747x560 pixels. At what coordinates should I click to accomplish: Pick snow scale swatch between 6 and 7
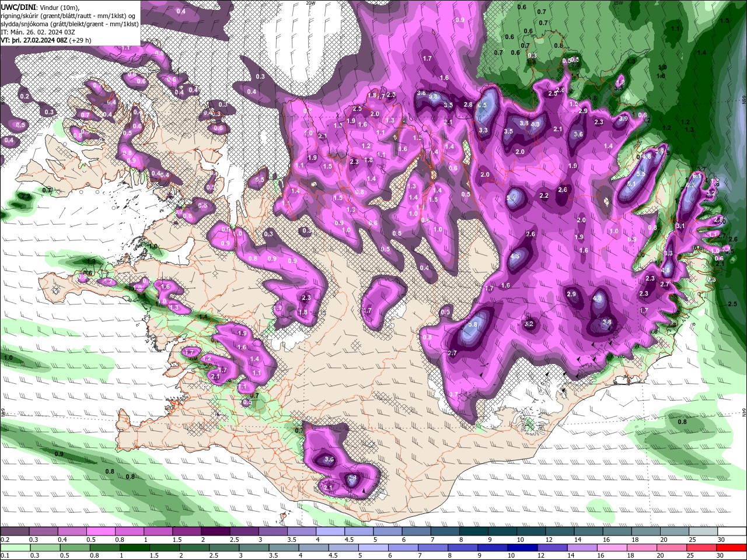[x=416, y=531]
